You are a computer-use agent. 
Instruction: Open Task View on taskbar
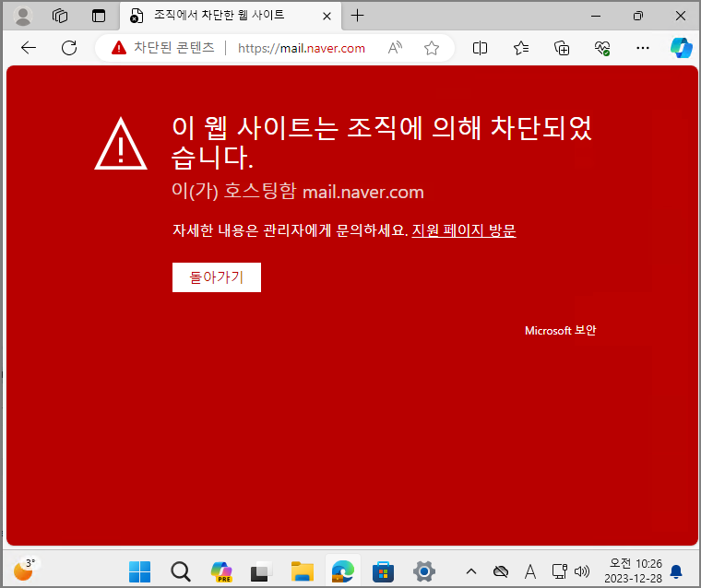[x=262, y=571]
